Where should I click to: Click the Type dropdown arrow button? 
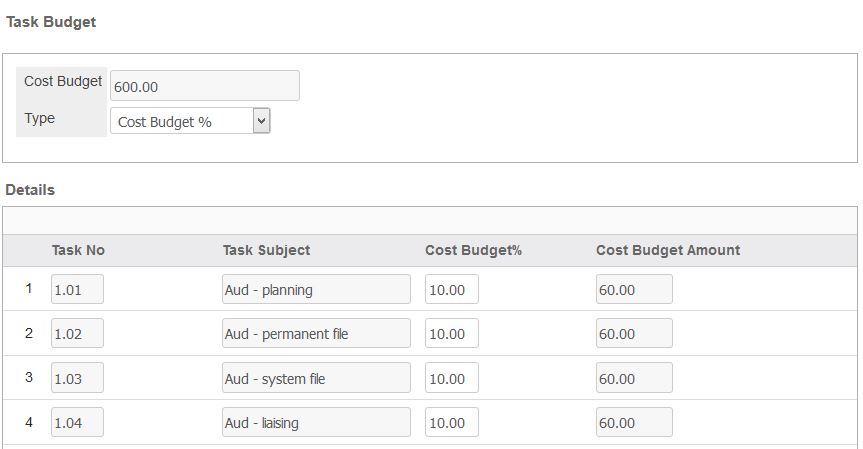(x=261, y=121)
